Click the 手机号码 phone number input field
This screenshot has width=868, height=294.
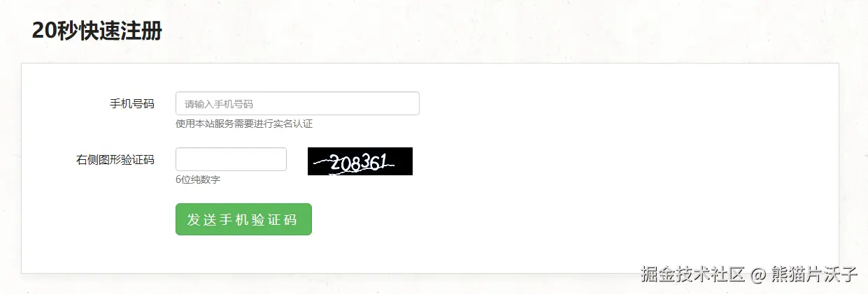[297, 103]
